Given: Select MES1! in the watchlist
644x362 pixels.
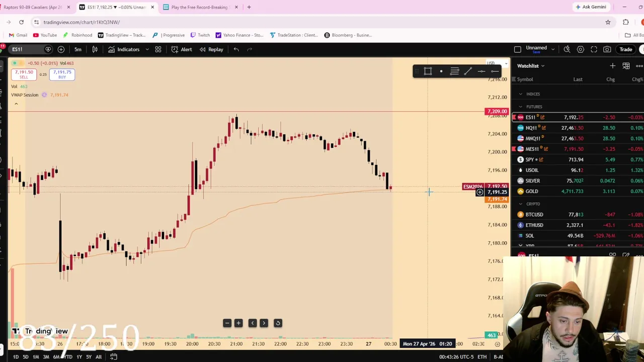Looking at the screenshot, I should pos(578,149).
